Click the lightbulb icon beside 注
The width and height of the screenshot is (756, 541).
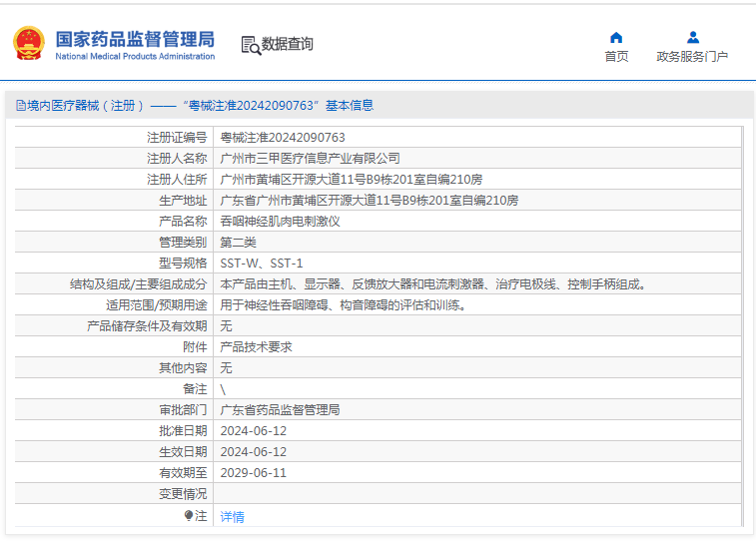[x=189, y=516]
